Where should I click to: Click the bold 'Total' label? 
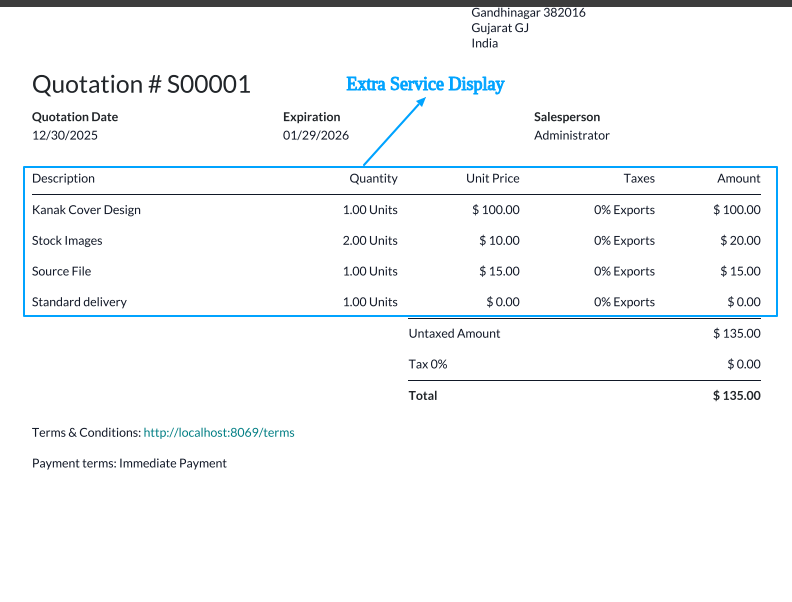click(x=423, y=395)
